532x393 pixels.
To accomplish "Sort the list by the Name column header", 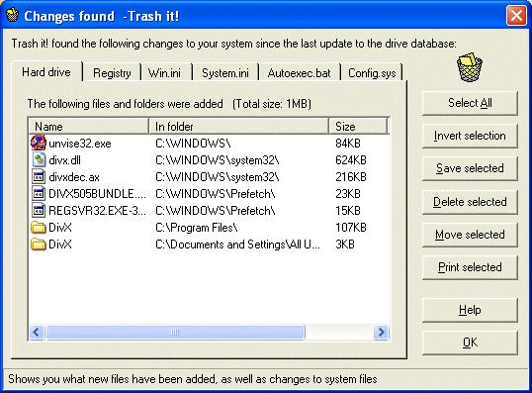I will [89, 126].
